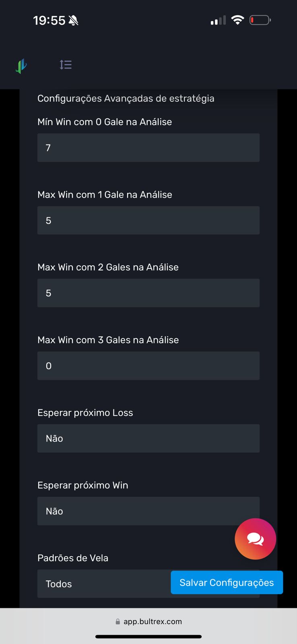Tap the muted bell icon
Screen dimensions: 297x644
pos(73,21)
